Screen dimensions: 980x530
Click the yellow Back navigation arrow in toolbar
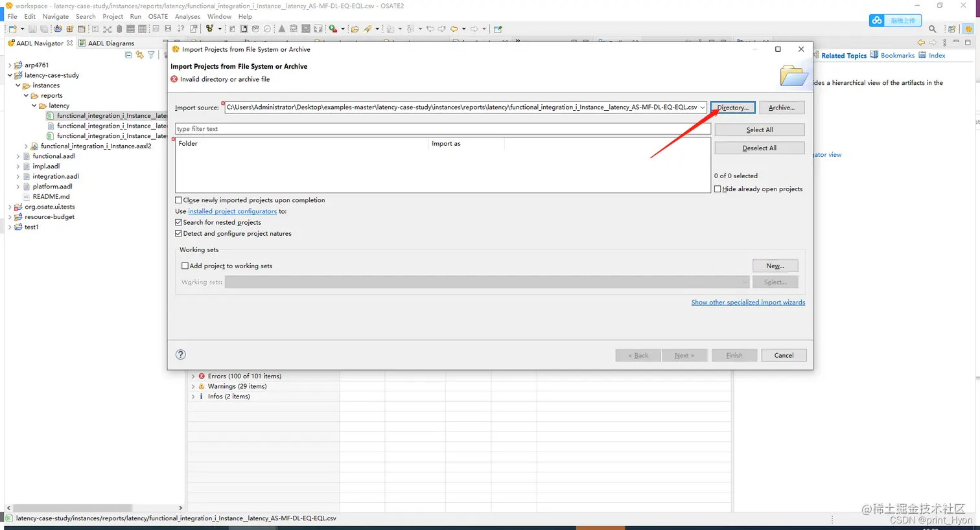click(x=454, y=29)
